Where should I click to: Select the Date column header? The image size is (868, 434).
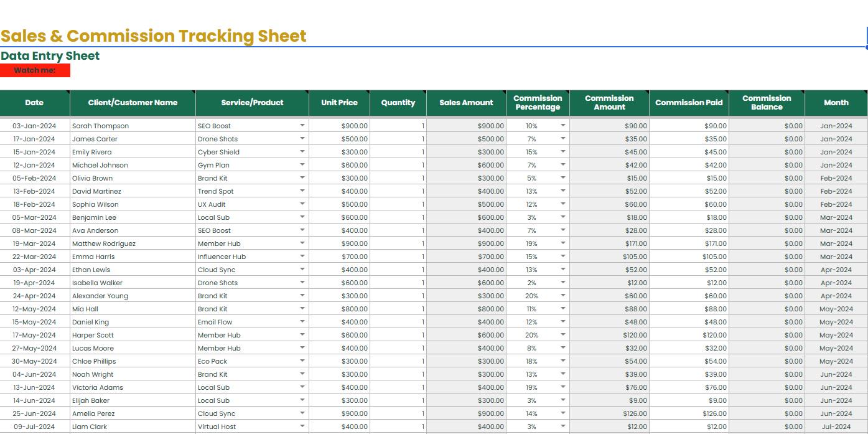35,103
